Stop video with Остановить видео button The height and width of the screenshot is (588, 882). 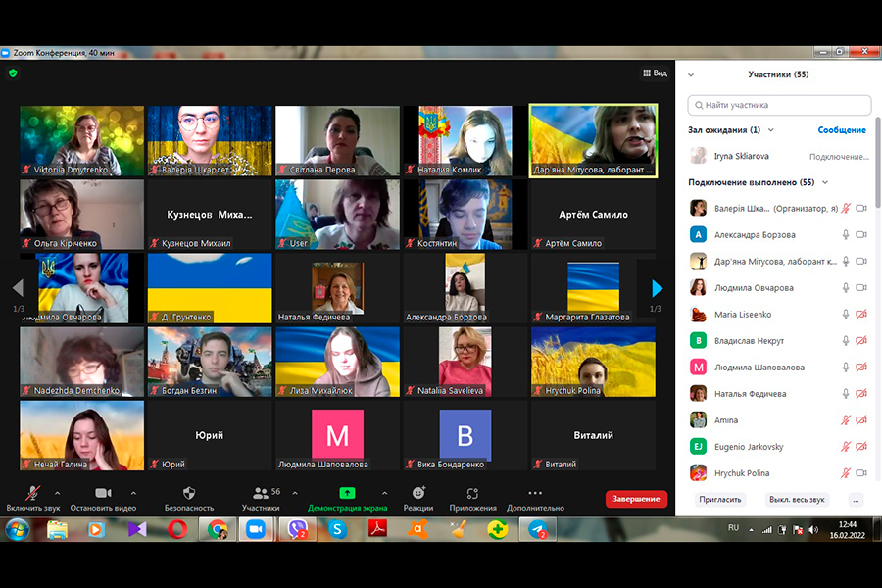[x=103, y=493]
